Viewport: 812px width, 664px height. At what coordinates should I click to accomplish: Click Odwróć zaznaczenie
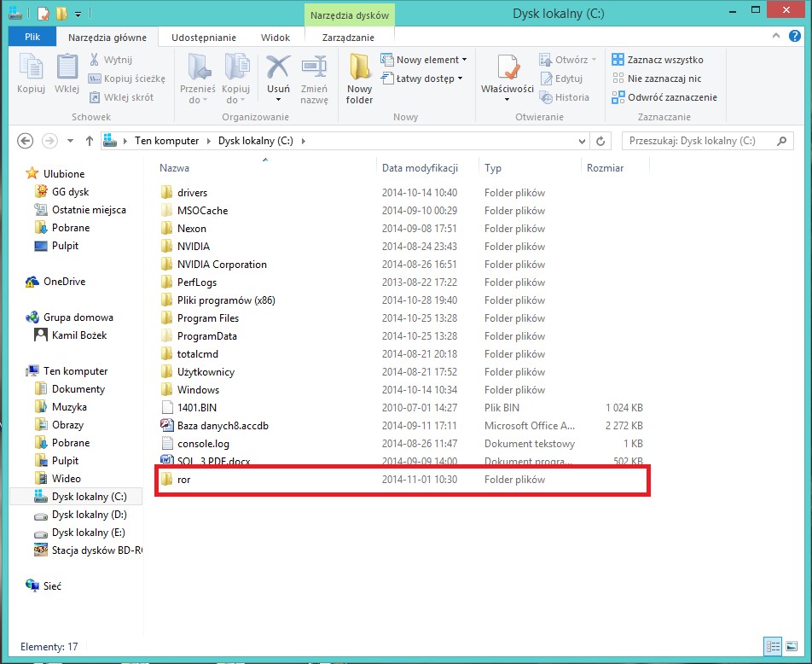pyautogui.click(x=664, y=97)
